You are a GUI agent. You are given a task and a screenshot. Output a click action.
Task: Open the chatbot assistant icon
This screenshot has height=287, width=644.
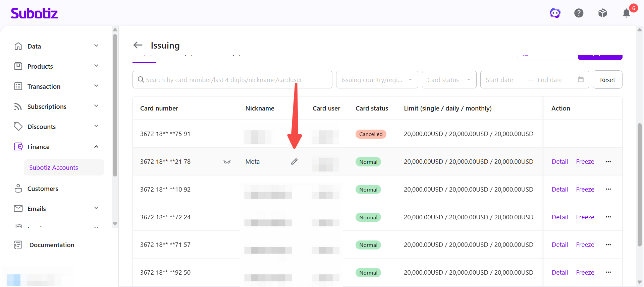click(555, 13)
